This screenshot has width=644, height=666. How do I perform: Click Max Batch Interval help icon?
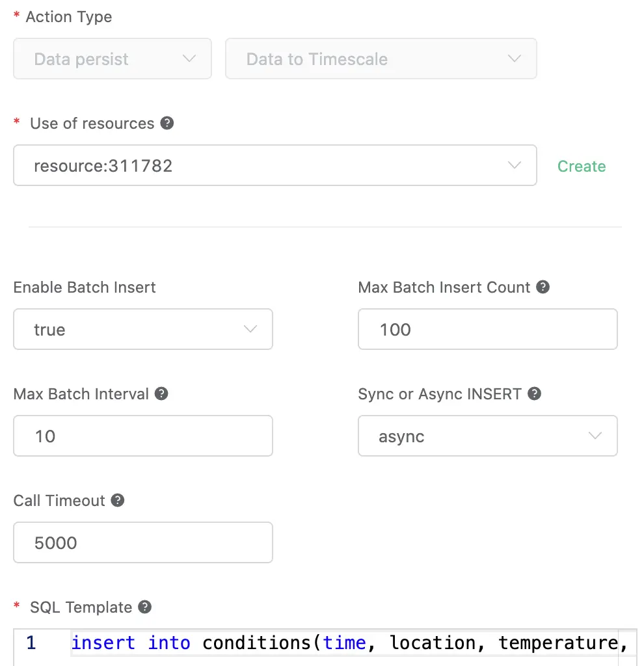pos(162,393)
